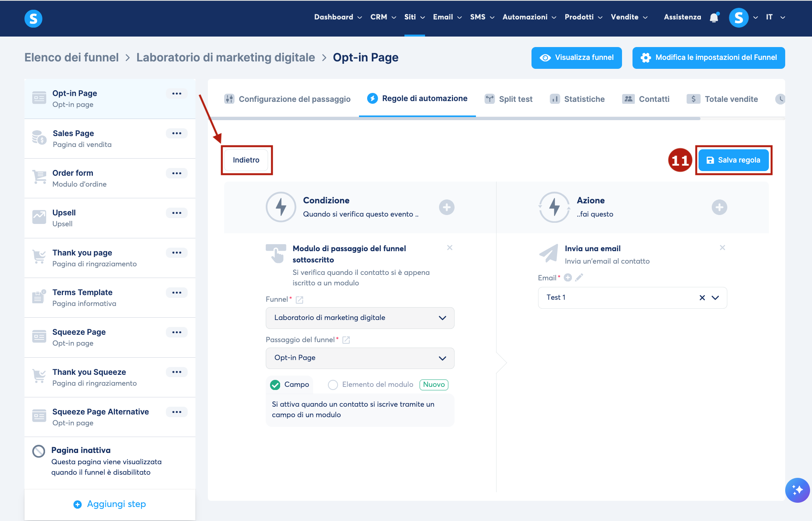812x521 pixels.
Task: Open options menu for Order form step
Action: click(x=177, y=173)
